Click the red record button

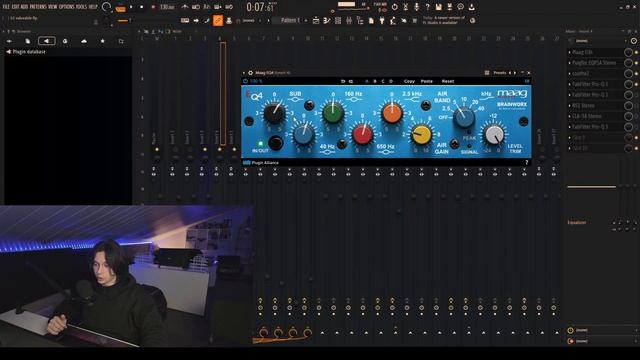(x=153, y=7)
